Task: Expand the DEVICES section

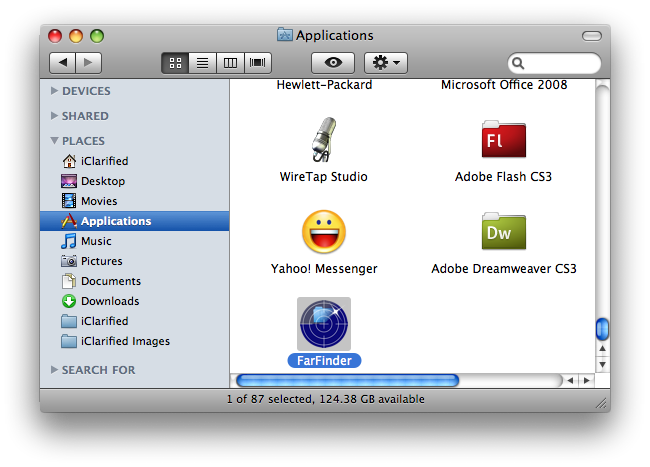Action: [x=54, y=91]
